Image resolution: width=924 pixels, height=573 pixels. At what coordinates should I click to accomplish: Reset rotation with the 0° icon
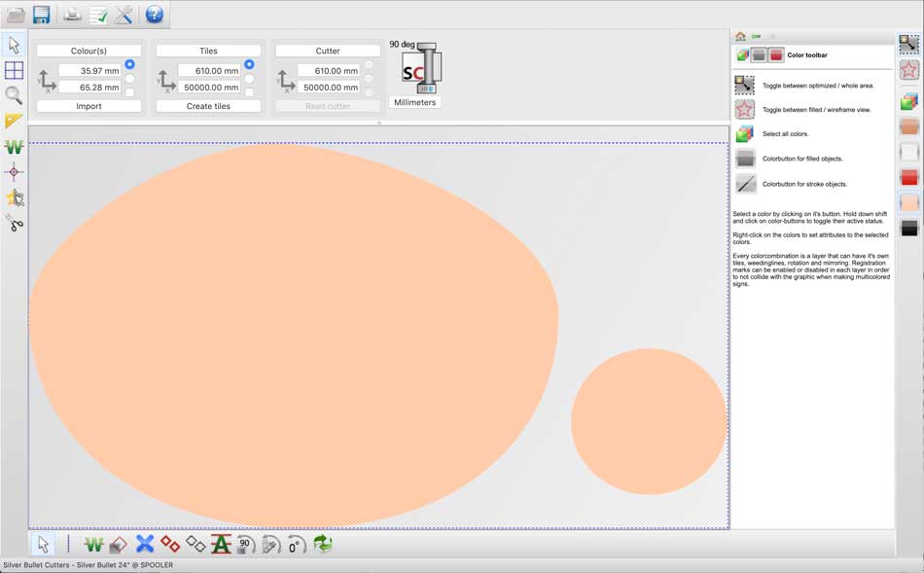click(x=296, y=545)
